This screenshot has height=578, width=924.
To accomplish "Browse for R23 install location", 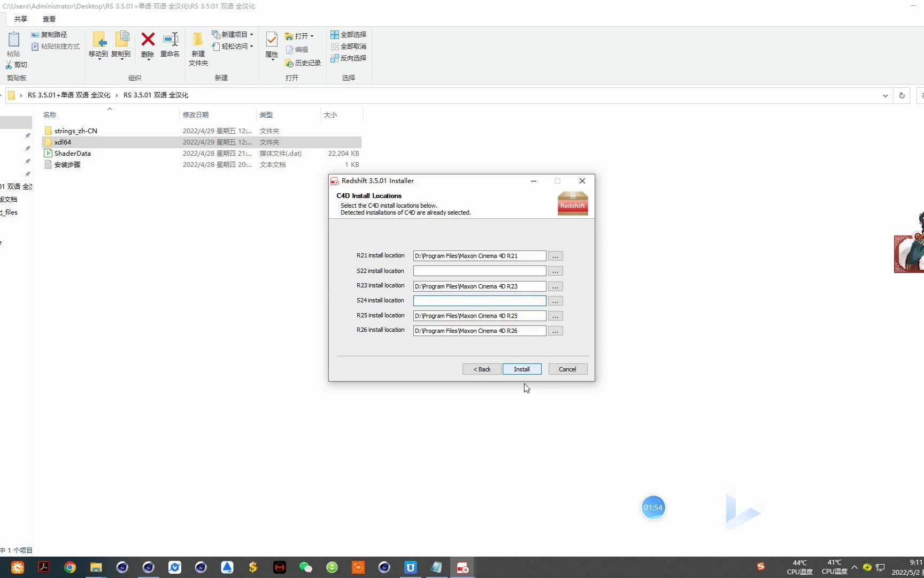I will [556, 286].
